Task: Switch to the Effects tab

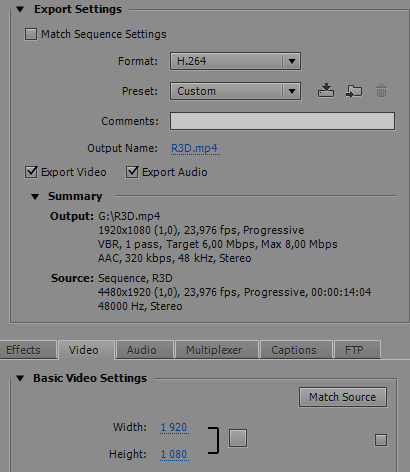Action: pyautogui.click(x=28, y=350)
